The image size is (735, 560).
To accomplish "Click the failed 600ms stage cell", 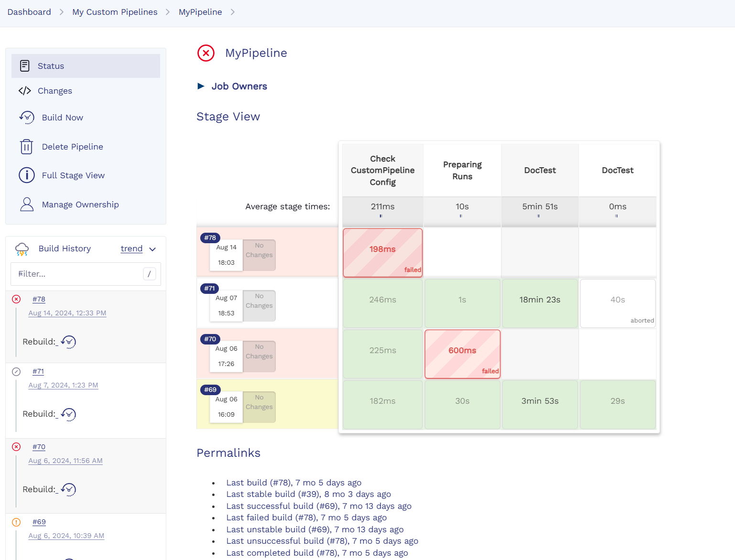I will click(x=463, y=354).
